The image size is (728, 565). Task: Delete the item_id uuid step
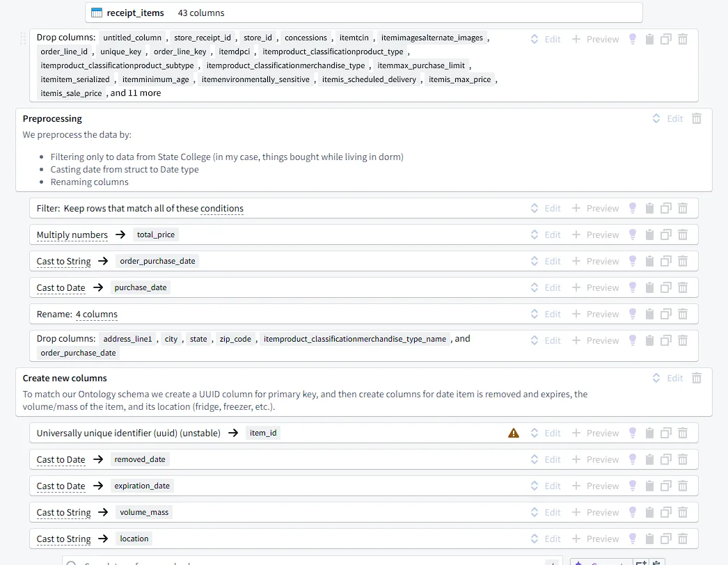tap(683, 433)
